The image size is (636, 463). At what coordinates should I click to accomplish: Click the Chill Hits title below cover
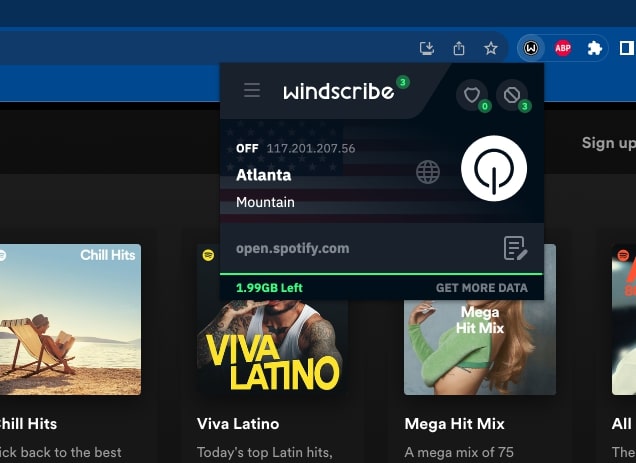(28, 424)
